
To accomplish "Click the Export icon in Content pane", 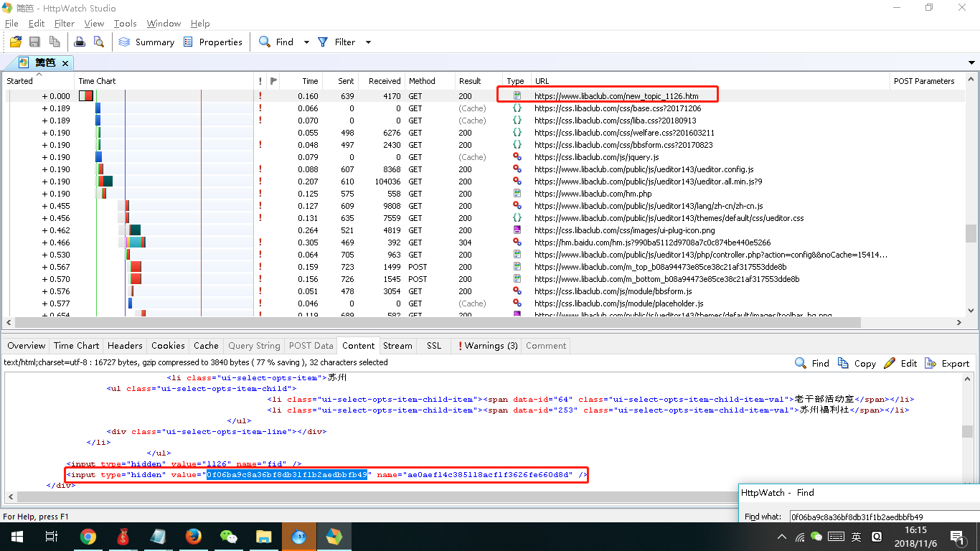I will pyautogui.click(x=947, y=364).
